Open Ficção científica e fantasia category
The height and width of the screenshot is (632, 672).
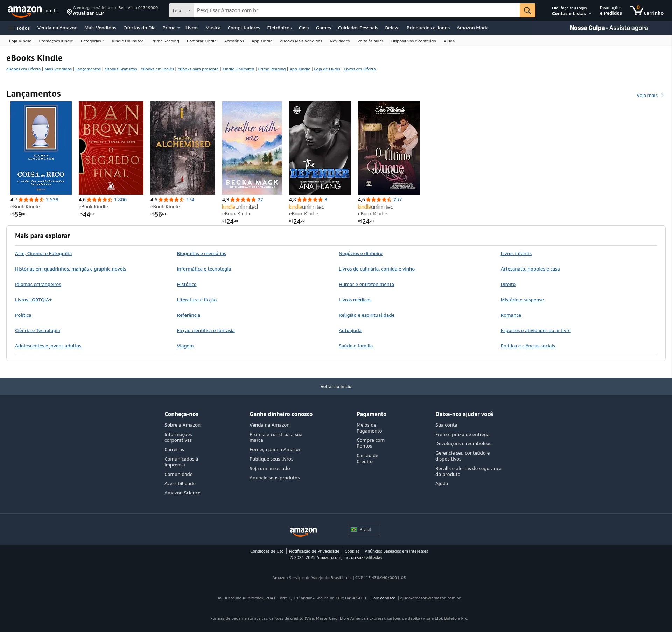[x=205, y=331]
